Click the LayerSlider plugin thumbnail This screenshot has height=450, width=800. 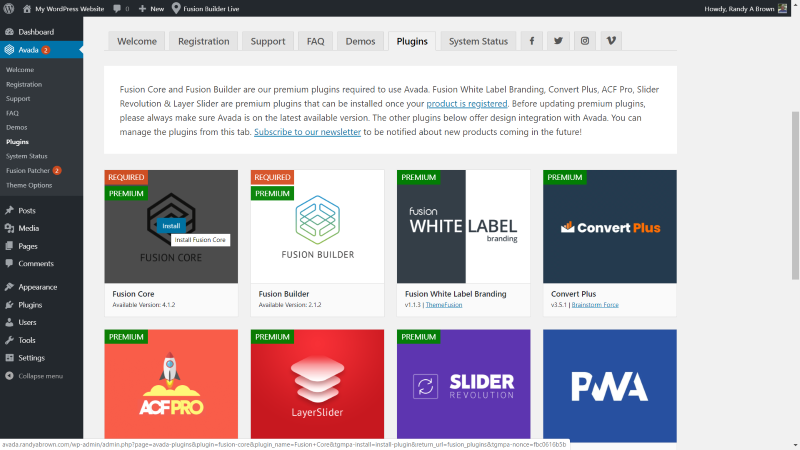point(317,384)
